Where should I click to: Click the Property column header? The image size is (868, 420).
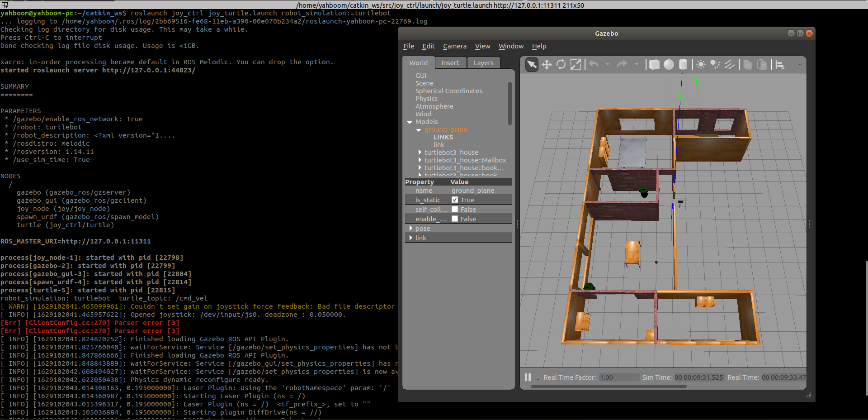click(427, 182)
